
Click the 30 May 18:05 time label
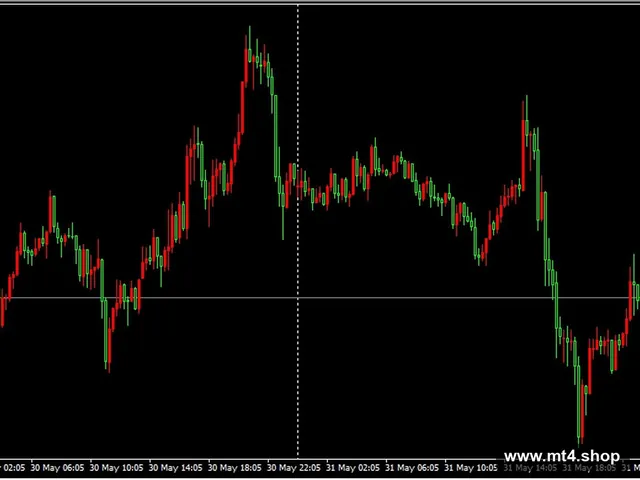[235, 468]
